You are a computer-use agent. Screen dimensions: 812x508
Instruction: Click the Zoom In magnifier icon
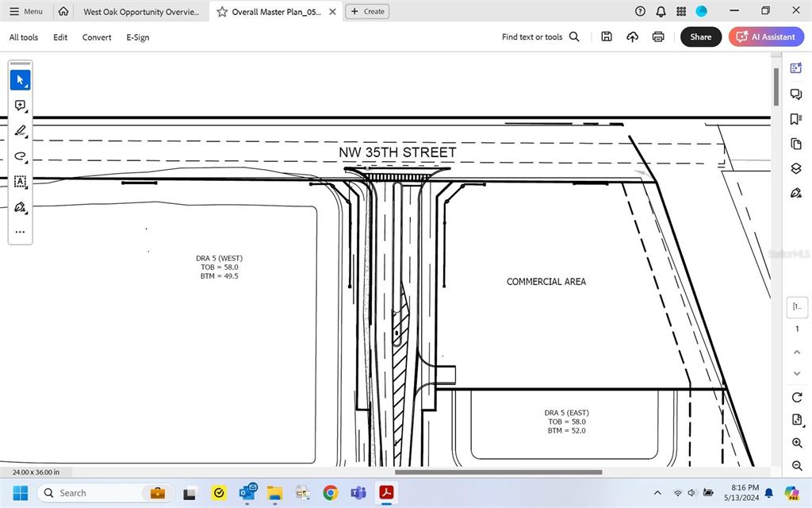click(x=796, y=443)
